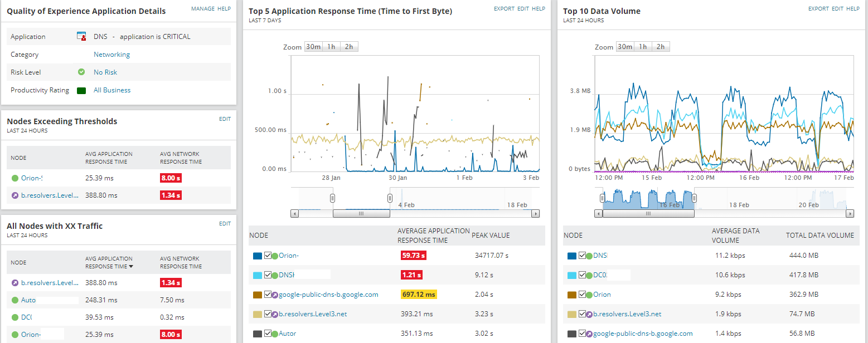Click the Response Time chart horizontal scrollbar thumb
The image size is (868, 343).
pos(361,213)
